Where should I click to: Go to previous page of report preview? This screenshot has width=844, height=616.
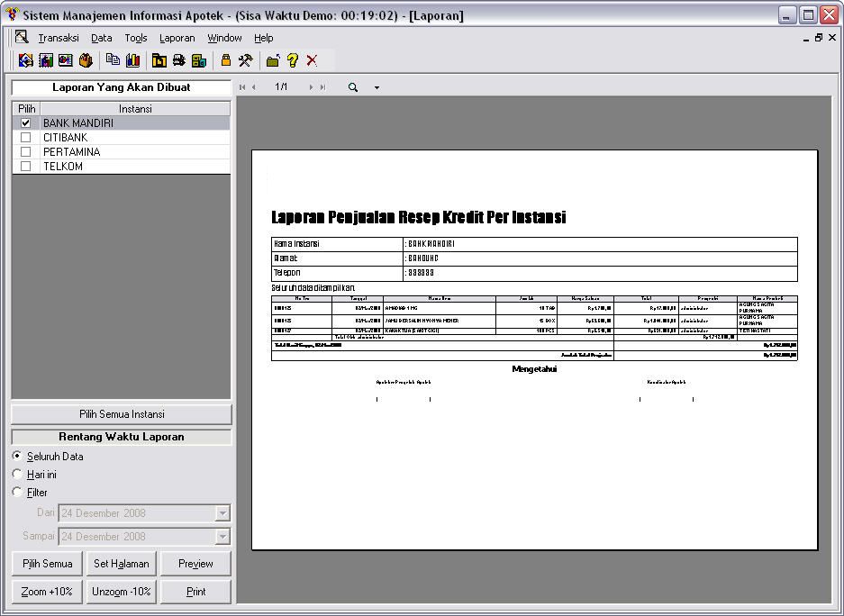(x=254, y=87)
